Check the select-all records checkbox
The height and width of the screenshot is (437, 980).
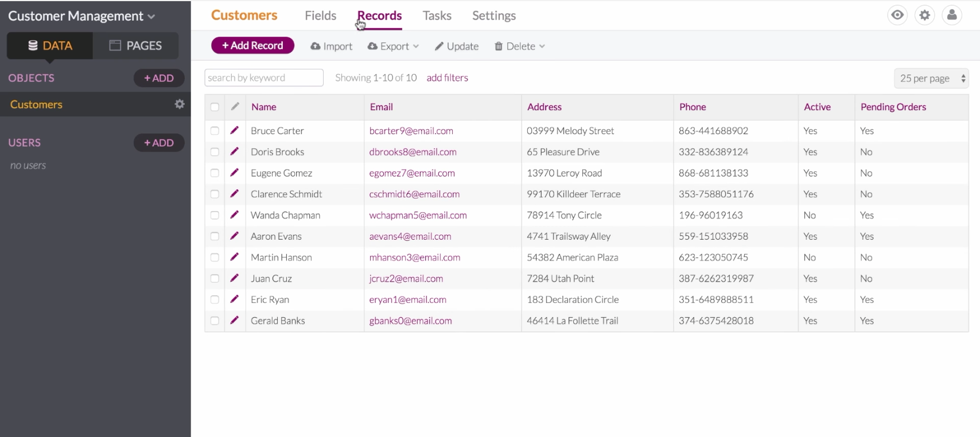[215, 107]
